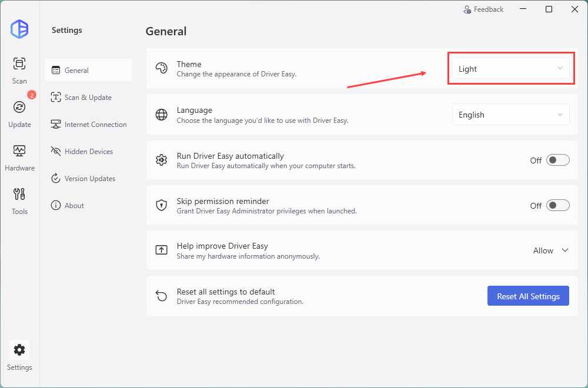Open the Update page with badge
The image size is (588, 388).
point(19,107)
